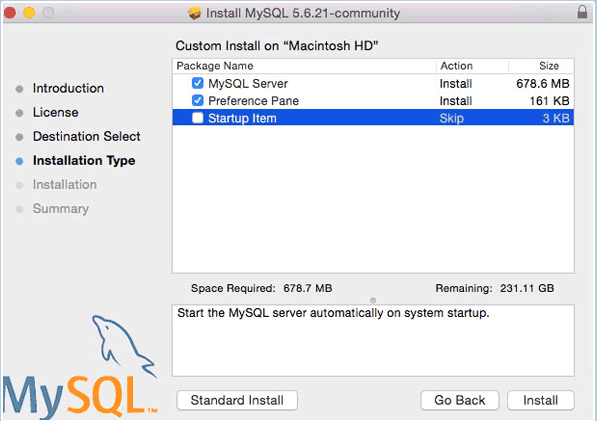This screenshot has height=421, width=597.
Task: Click the Size column header
Action: click(x=549, y=66)
